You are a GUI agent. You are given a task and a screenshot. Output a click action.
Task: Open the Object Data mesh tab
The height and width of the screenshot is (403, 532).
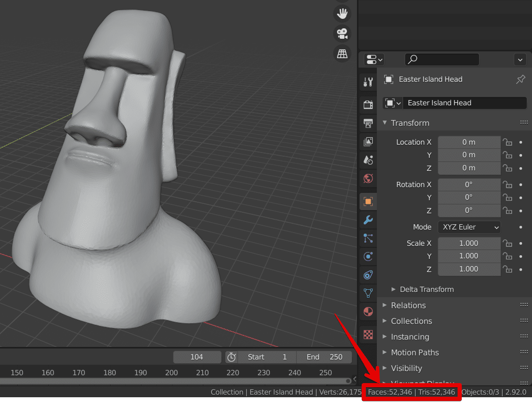(x=368, y=293)
